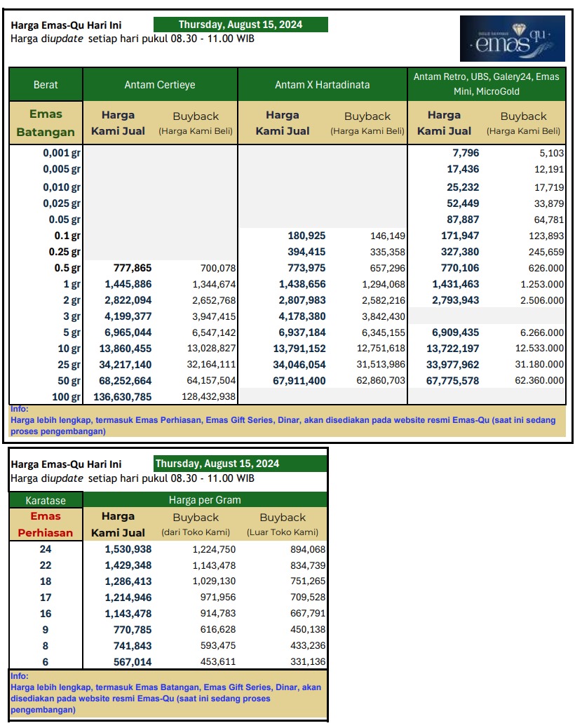Click price value 13,860,455
This screenshot has height=728, width=575.
click(126, 349)
